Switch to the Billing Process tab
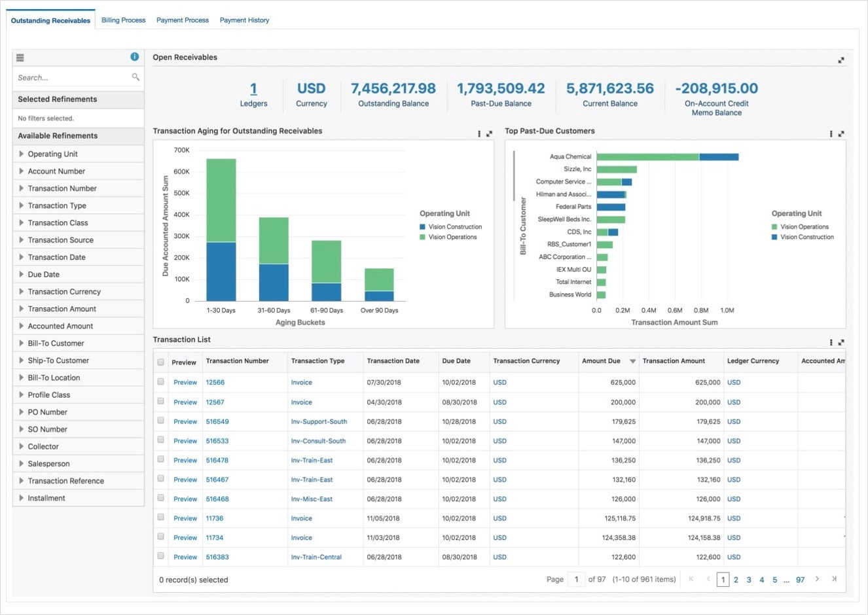The image size is (868, 615). 124,20
